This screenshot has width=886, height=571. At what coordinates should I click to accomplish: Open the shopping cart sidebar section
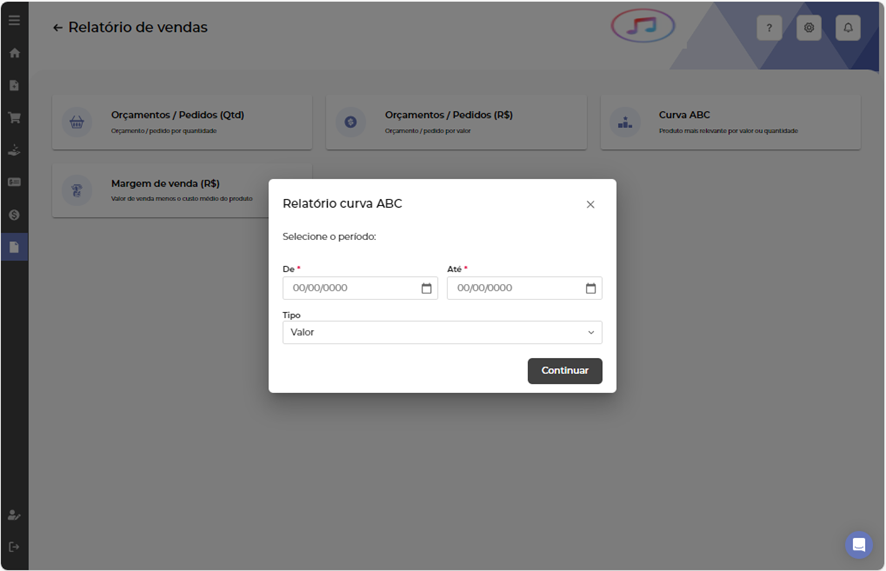coord(14,118)
